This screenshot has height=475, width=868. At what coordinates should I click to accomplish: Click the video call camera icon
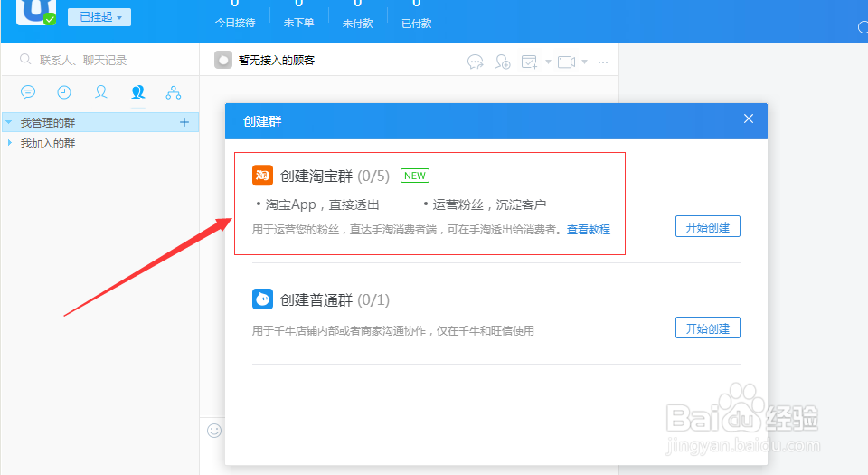pyautogui.click(x=566, y=62)
